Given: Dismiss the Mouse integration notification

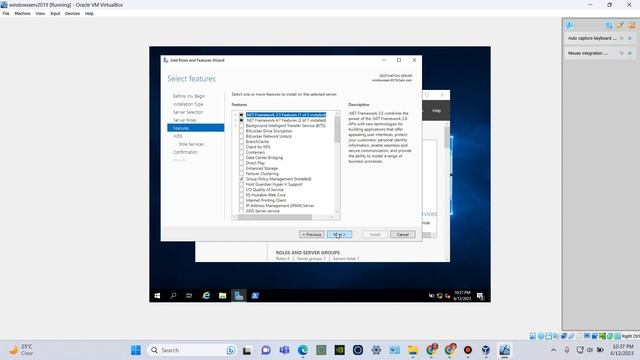Looking at the screenshot, I should [x=630, y=53].
